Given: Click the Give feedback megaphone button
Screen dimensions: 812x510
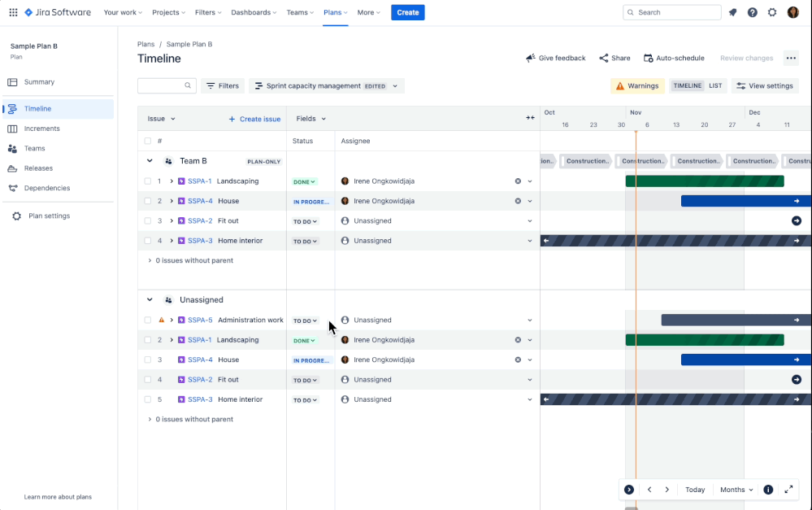Looking at the screenshot, I should coord(556,58).
